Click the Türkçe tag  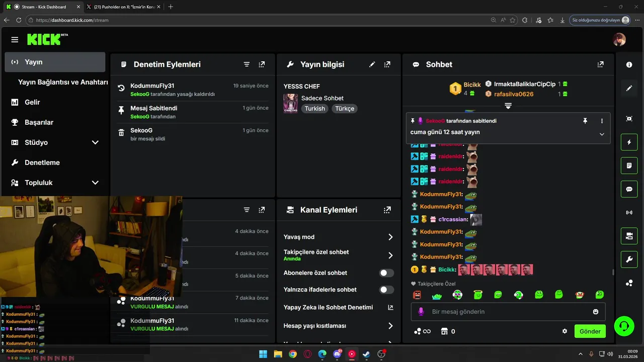[x=345, y=109]
